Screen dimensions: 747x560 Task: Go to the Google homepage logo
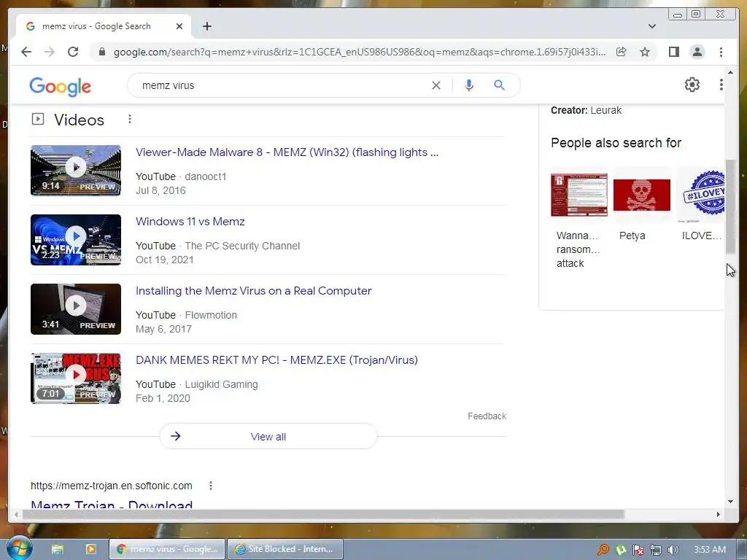tap(60, 86)
